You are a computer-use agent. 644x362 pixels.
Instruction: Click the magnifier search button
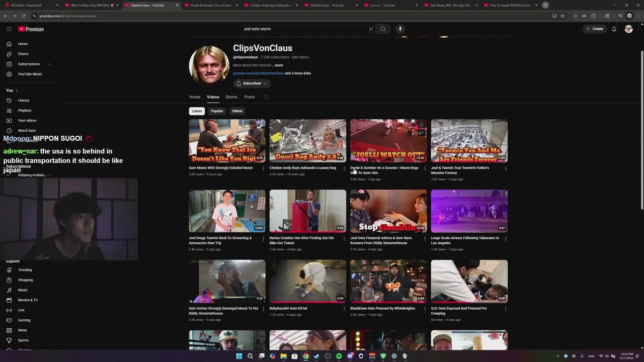click(x=383, y=29)
